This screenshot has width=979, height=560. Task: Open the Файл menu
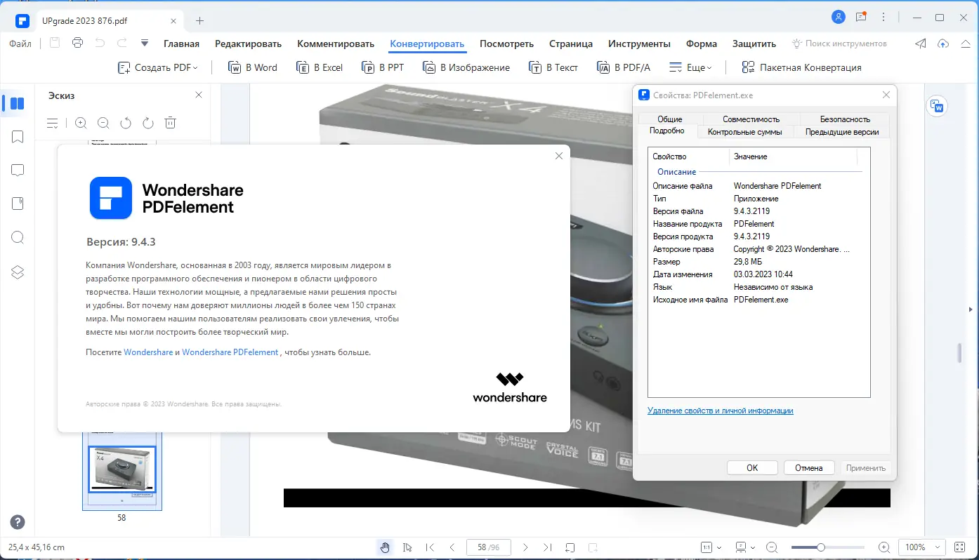(20, 44)
